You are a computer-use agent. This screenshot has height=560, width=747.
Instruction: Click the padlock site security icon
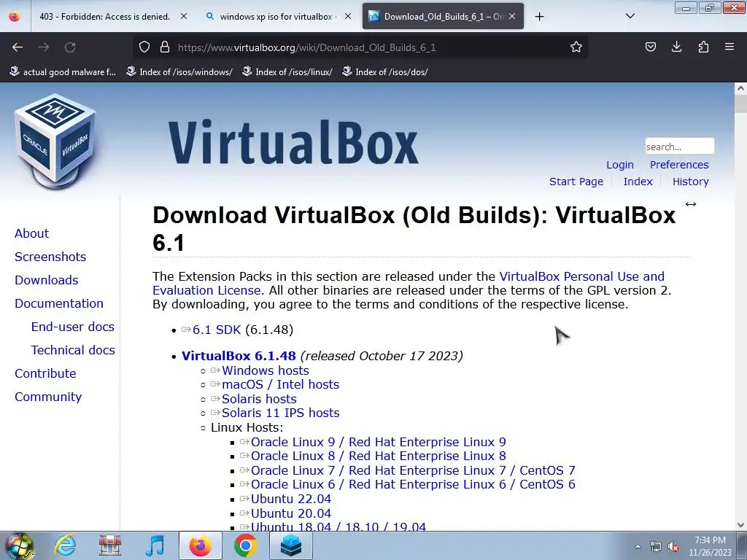[165, 47]
